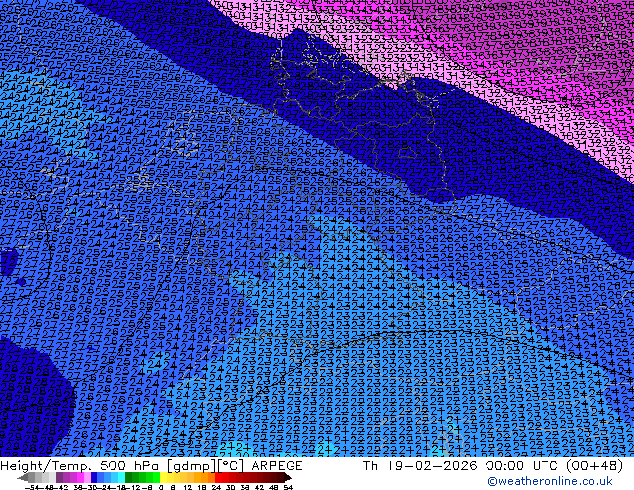Click the light pink legend swatch

point(87,478)
